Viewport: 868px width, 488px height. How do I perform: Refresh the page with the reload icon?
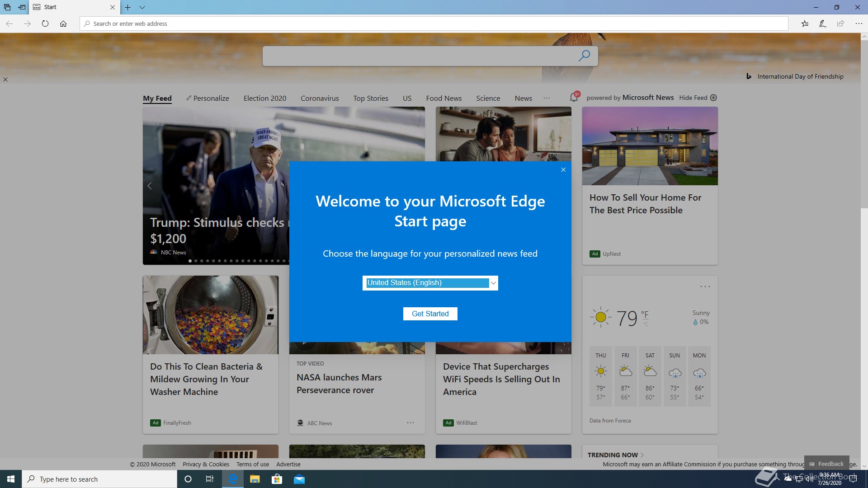coord(45,23)
